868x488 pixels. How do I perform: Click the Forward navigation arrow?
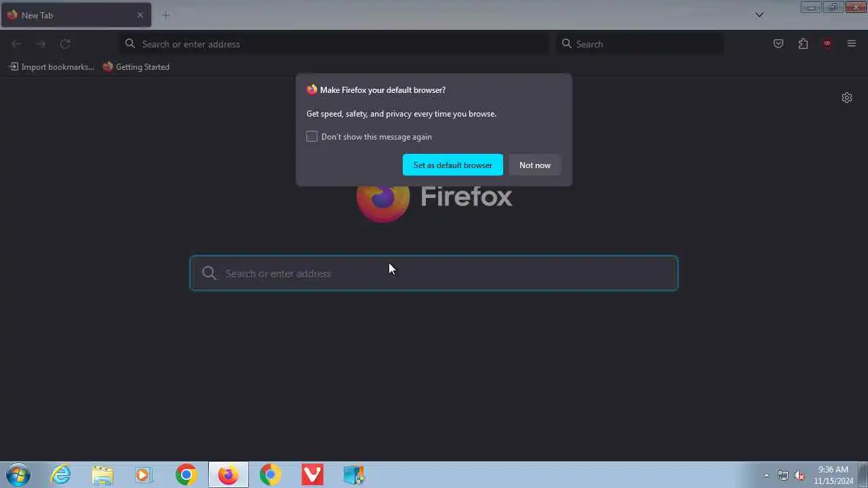coord(41,44)
